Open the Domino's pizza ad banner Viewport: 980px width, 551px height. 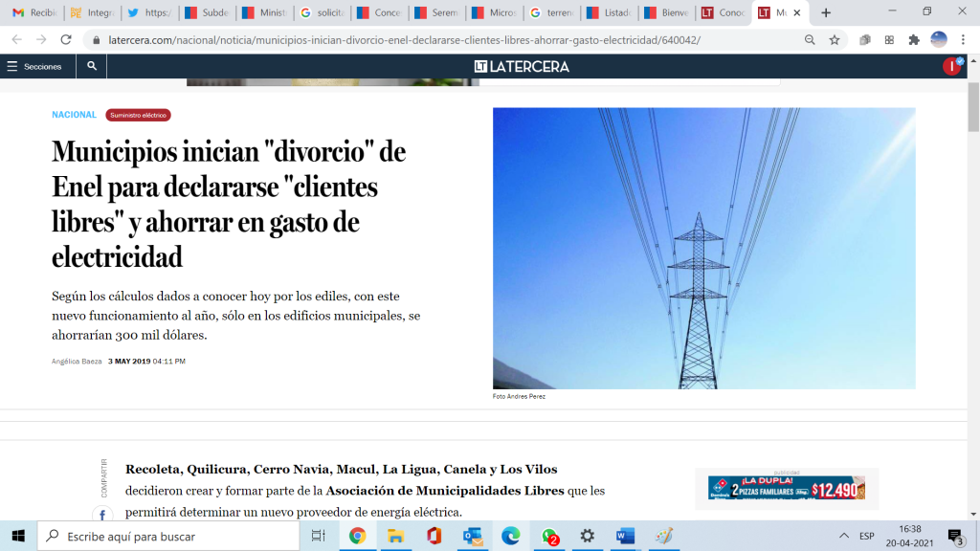pyautogui.click(x=787, y=488)
